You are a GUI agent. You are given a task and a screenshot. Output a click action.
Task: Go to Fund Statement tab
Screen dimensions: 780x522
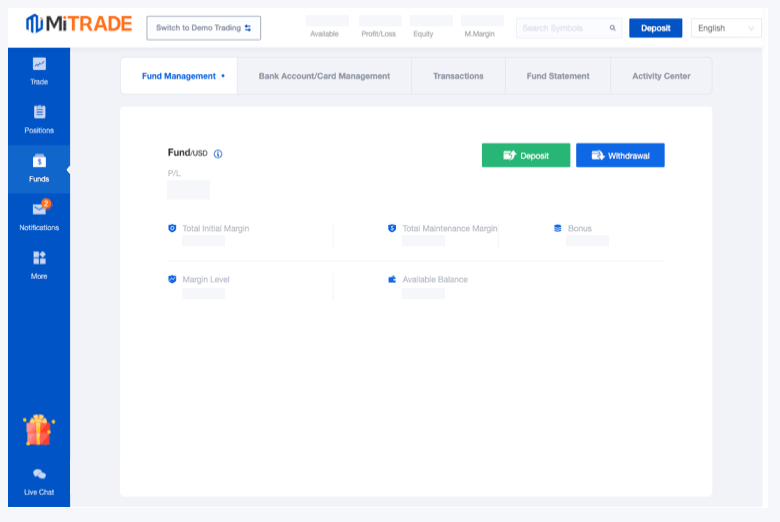pos(558,76)
